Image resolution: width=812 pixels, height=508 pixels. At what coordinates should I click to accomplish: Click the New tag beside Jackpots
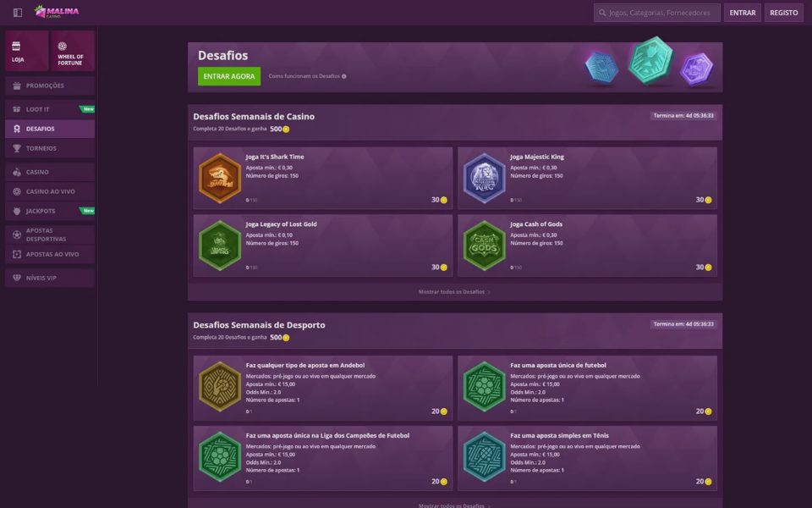87,211
